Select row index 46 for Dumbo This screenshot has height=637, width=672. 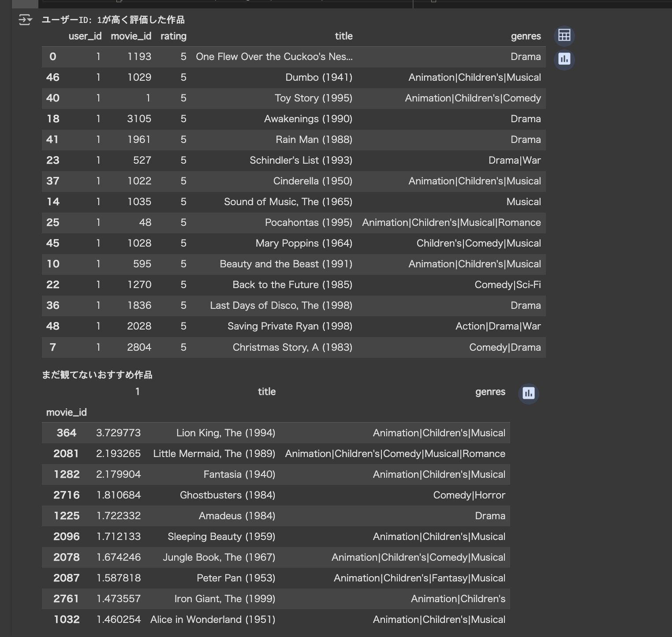pyautogui.click(x=53, y=77)
